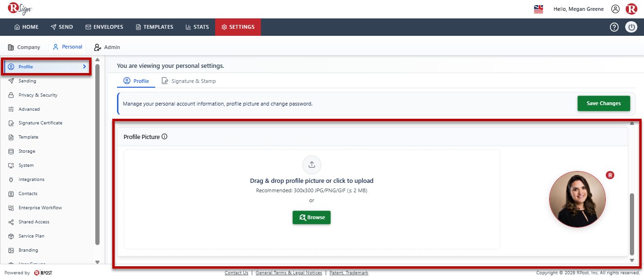
Task: Delete profile picture with red trash icon
Action: (610, 175)
